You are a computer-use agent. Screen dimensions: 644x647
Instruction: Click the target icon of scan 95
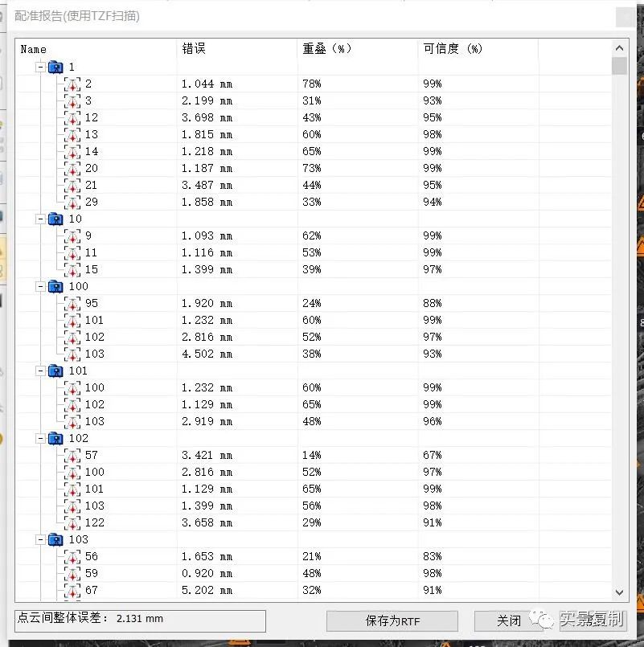tap(72, 304)
